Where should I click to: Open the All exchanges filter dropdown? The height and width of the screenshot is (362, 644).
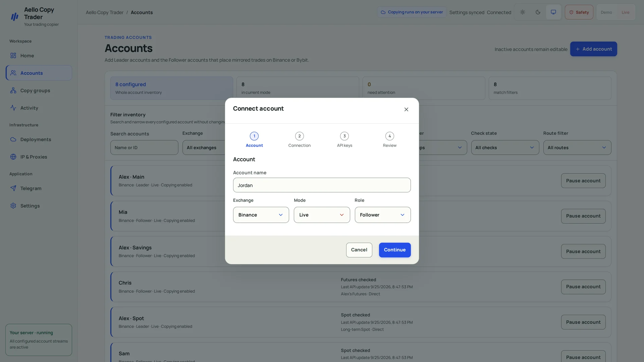click(204, 147)
